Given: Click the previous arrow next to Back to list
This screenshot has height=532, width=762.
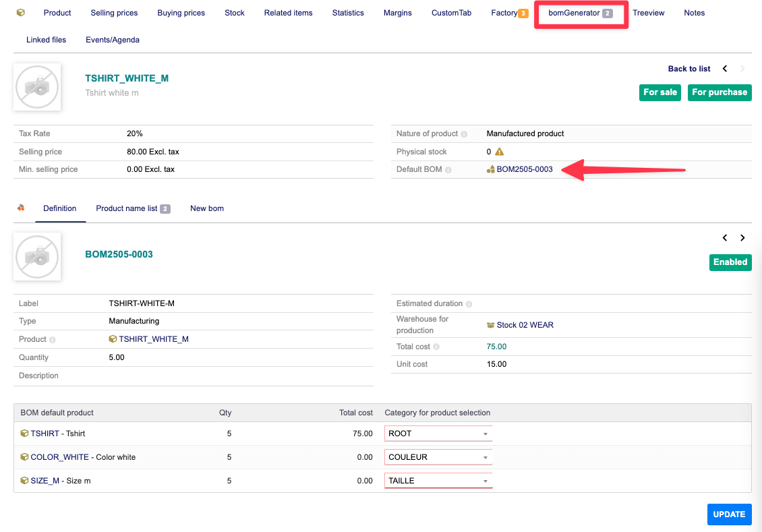Looking at the screenshot, I should pos(725,69).
